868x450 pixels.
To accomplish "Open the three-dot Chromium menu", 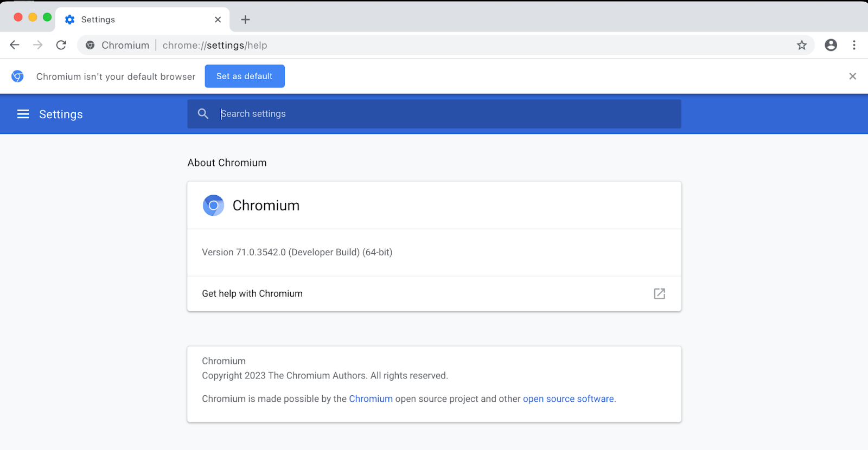I will [x=854, y=45].
